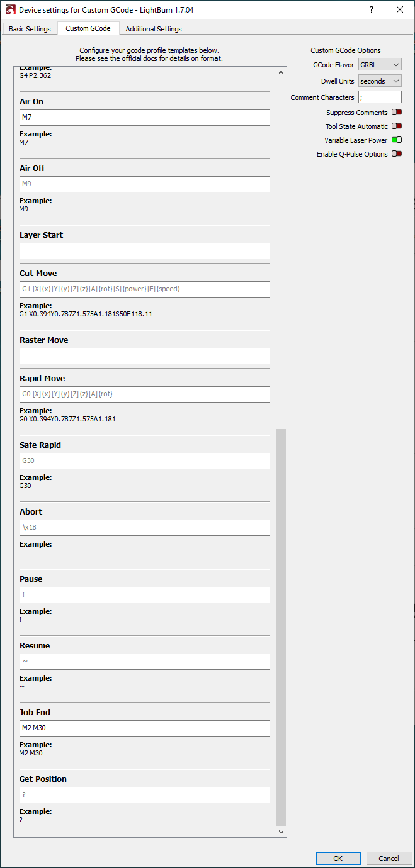Click the Cancel button
The width and height of the screenshot is (415, 868).
(x=389, y=859)
